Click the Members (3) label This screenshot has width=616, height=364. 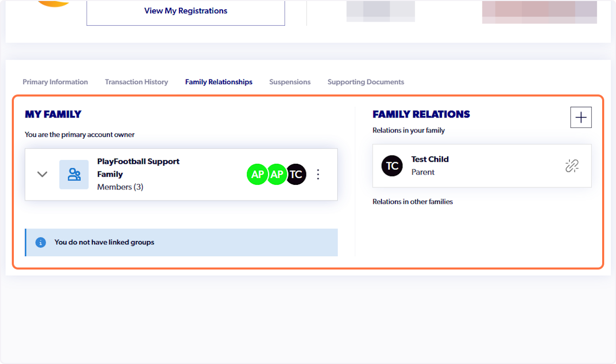(x=120, y=187)
